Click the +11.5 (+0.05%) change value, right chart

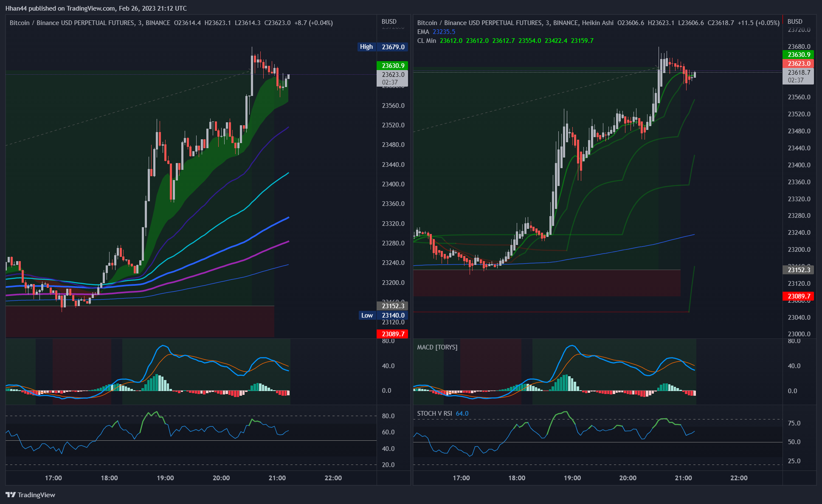point(759,23)
